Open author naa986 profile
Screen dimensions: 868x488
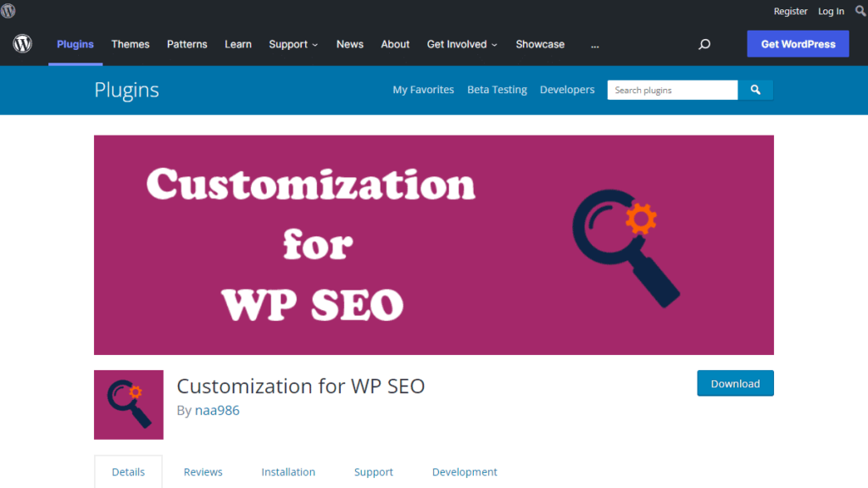(217, 410)
